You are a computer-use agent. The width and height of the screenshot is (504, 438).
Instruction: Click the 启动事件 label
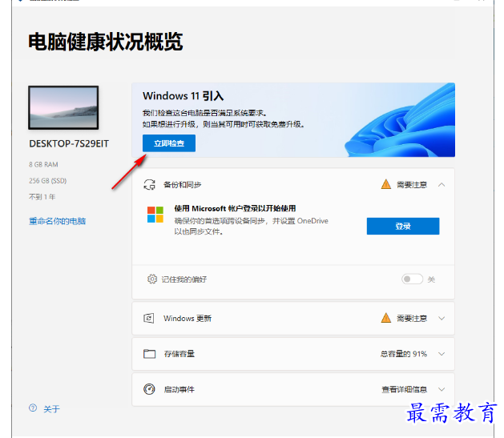coord(179,389)
